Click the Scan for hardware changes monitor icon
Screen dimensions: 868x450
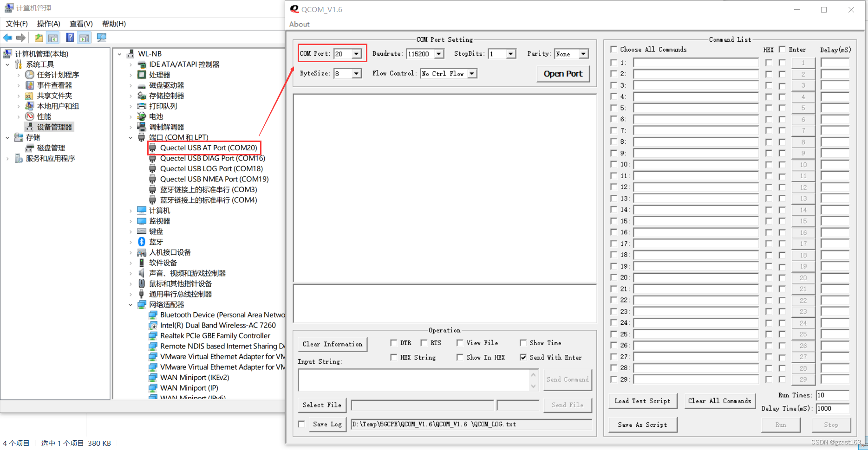(102, 38)
